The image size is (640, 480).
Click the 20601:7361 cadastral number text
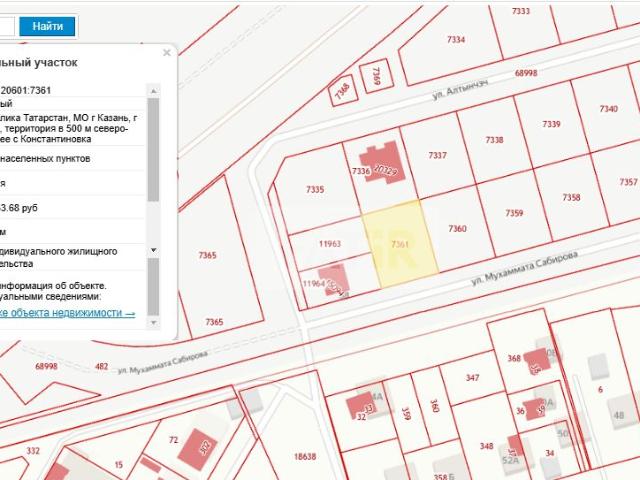[25, 91]
